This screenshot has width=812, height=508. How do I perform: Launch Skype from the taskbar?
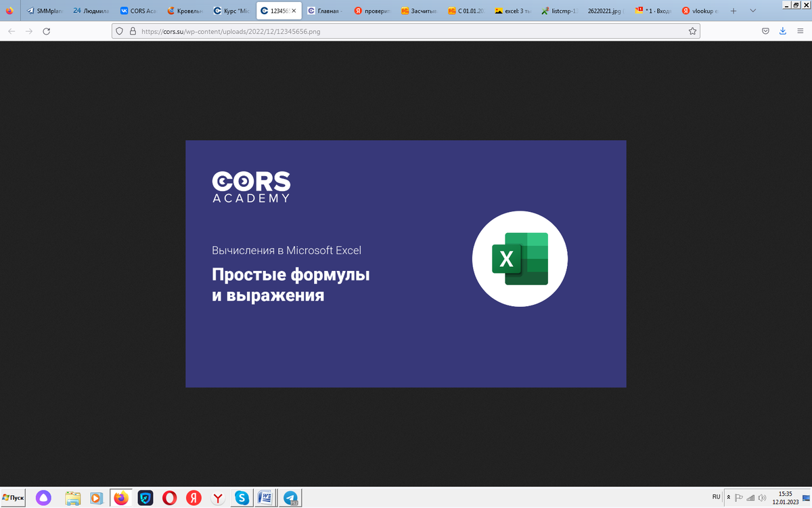click(241, 498)
